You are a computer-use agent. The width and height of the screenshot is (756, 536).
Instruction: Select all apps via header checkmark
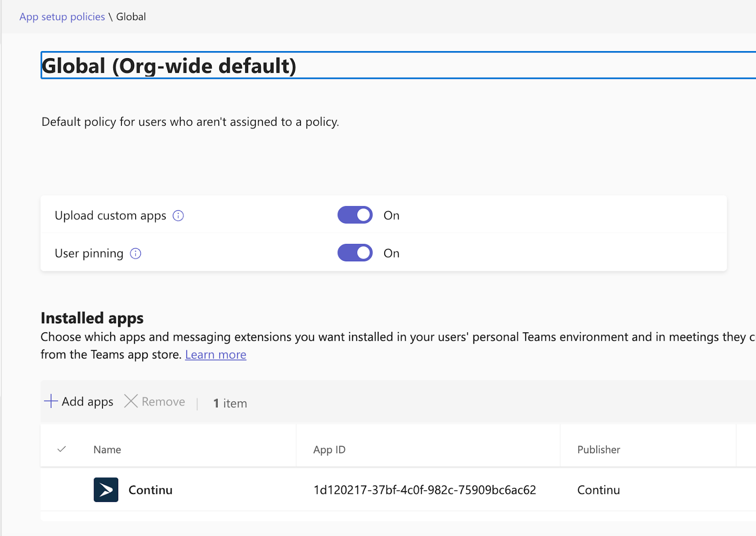tap(61, 450)
